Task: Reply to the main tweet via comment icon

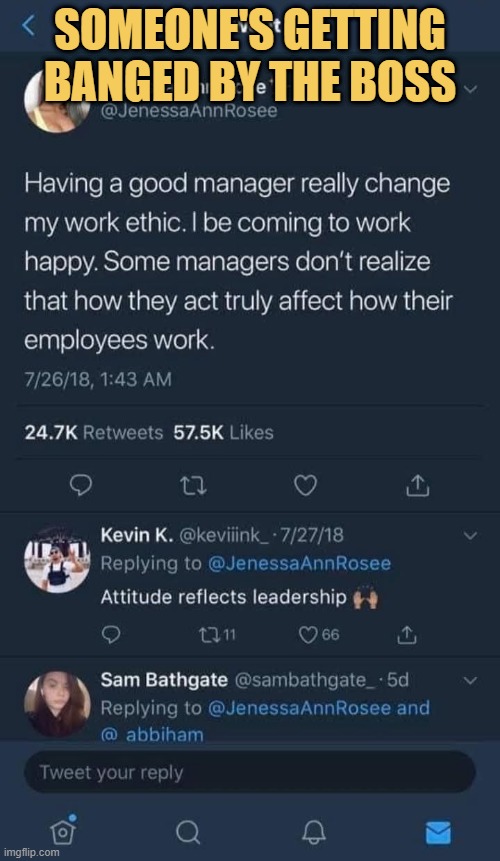Action: (x=81, y=485)
